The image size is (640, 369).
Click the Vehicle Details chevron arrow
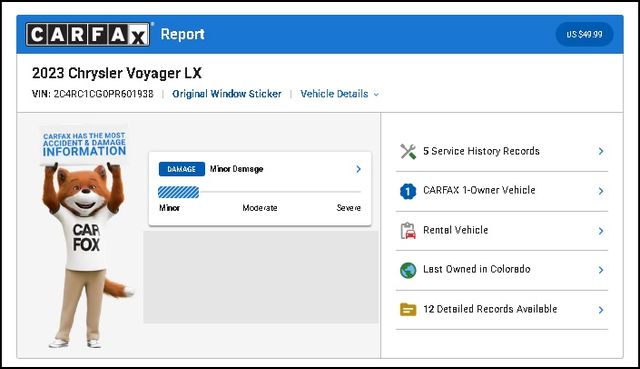pyautogui.click(x=376, y=94)
